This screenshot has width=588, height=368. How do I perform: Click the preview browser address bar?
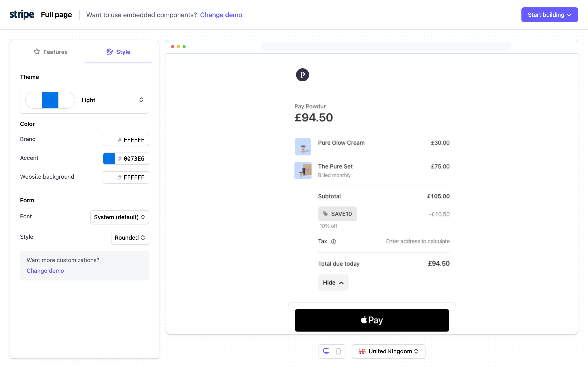pyautogui.click(x=386, y=46)
